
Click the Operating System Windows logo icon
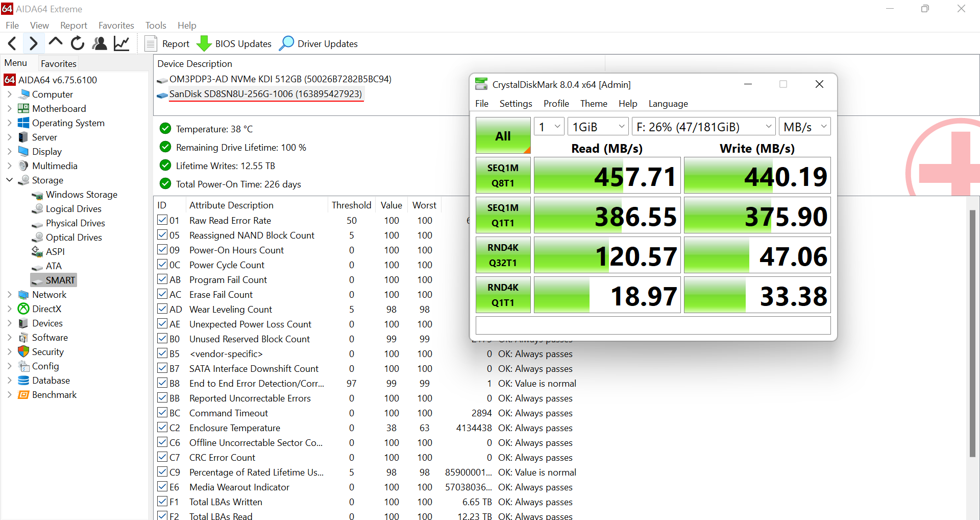(23, 123)
